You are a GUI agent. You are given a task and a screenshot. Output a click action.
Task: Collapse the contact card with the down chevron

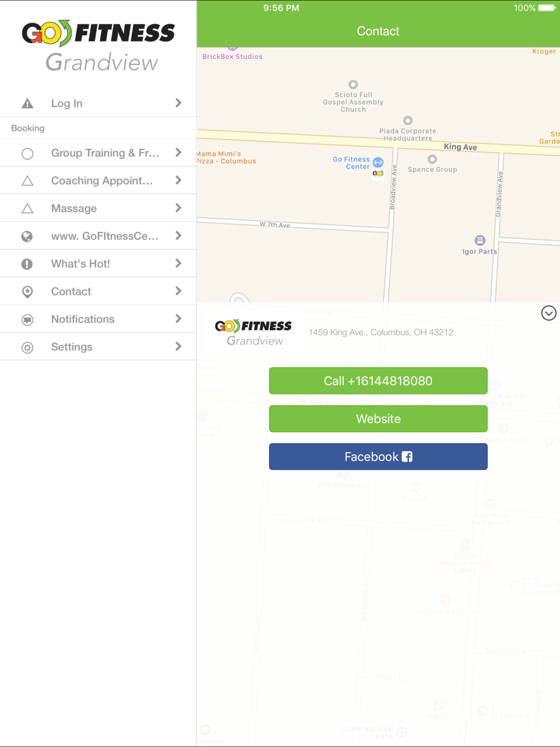click(549, 313)
